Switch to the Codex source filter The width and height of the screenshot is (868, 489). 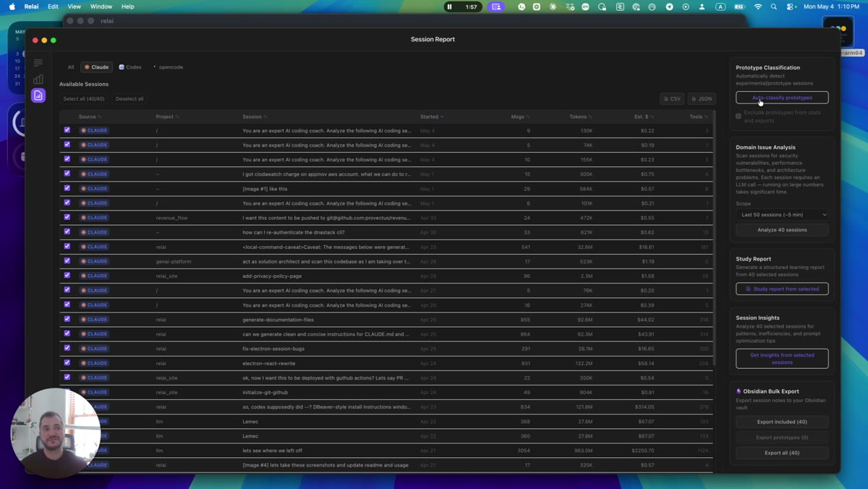click(130, 67)
